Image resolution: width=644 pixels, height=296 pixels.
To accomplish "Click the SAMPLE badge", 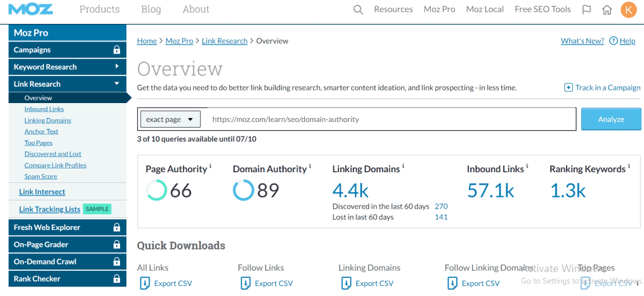I will tap(97, 209).
